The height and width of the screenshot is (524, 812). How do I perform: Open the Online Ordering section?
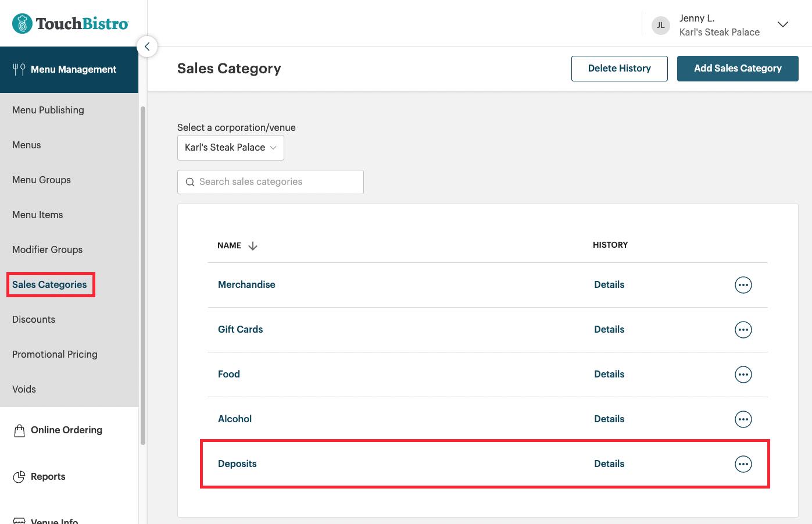click(66, 430)
